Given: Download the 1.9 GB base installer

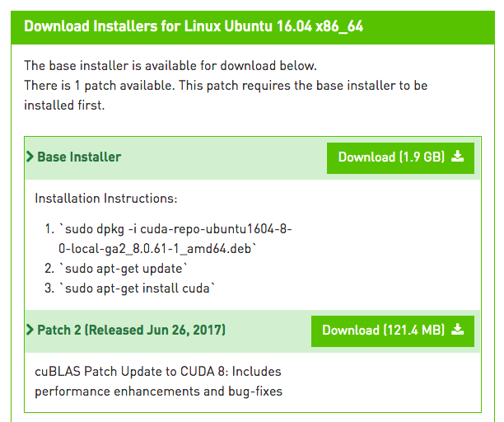Looking at the screenshot, I should (x=400, y=158).
